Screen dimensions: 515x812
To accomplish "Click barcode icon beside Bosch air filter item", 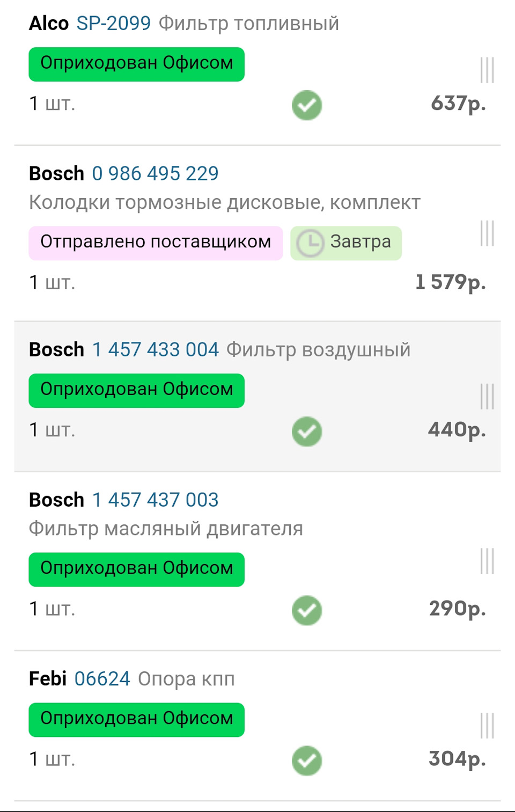I will [487, 397].
